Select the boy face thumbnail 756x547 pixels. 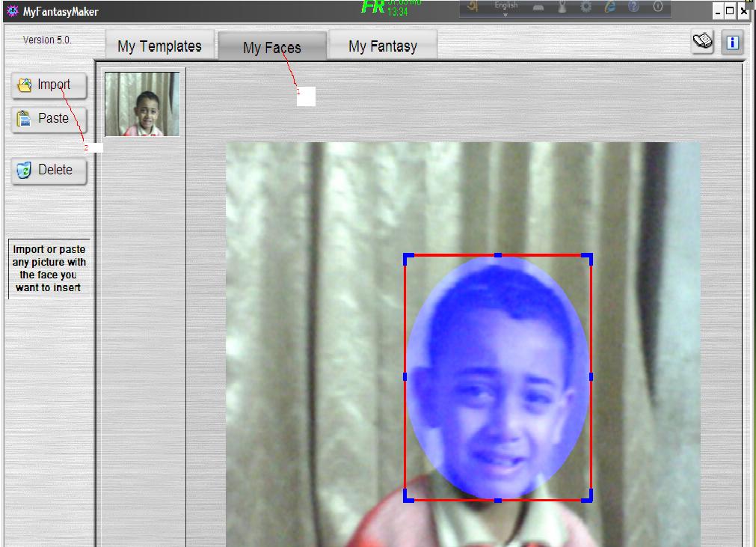[142, 104]
